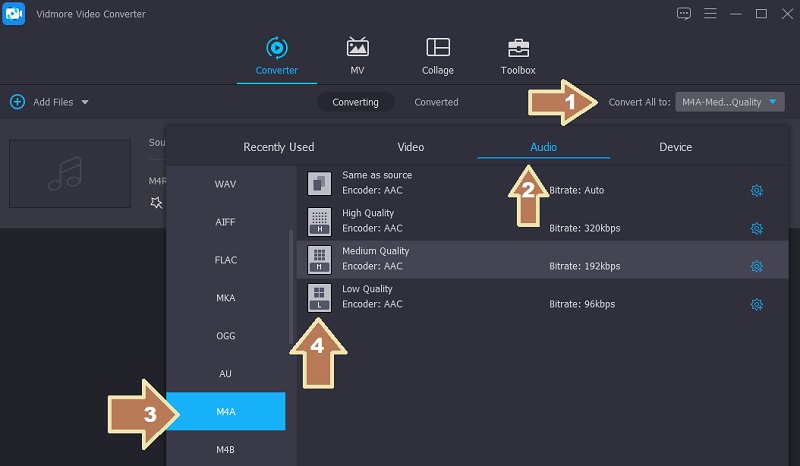The width and height of the screenshot is (800, 466).
Task: Switch to the Converted tab
Action: (x=436, y=102)
